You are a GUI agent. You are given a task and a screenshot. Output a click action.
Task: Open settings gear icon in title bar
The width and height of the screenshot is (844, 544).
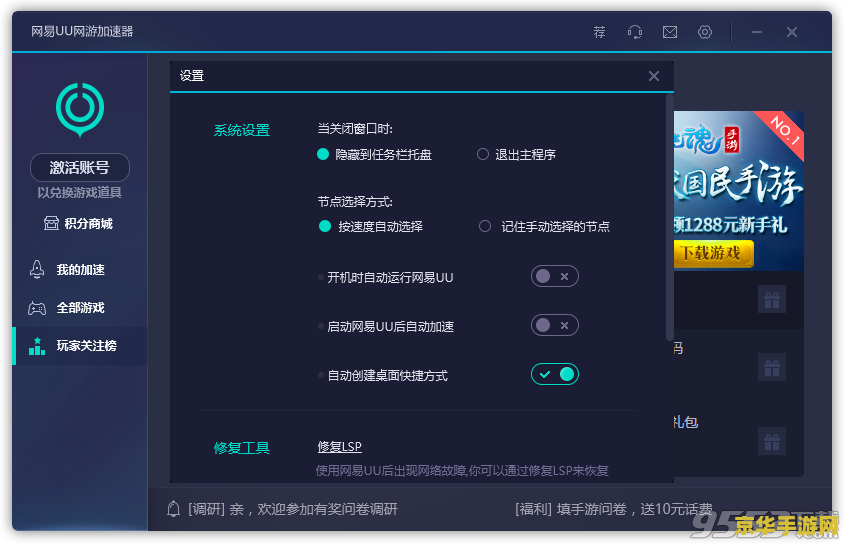tap(705, 32)
